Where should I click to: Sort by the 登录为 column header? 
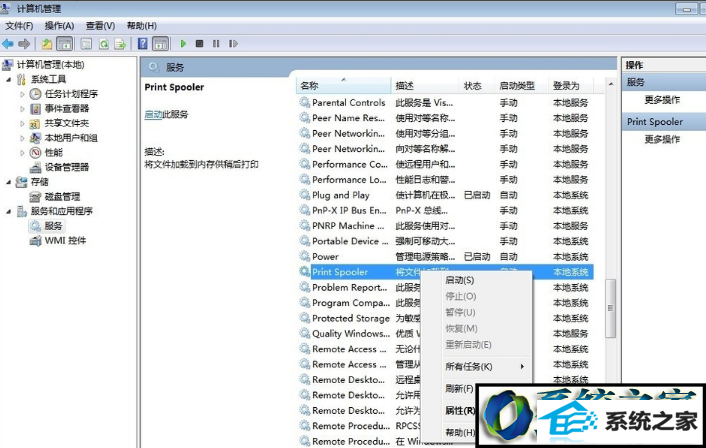pos(572,86)
